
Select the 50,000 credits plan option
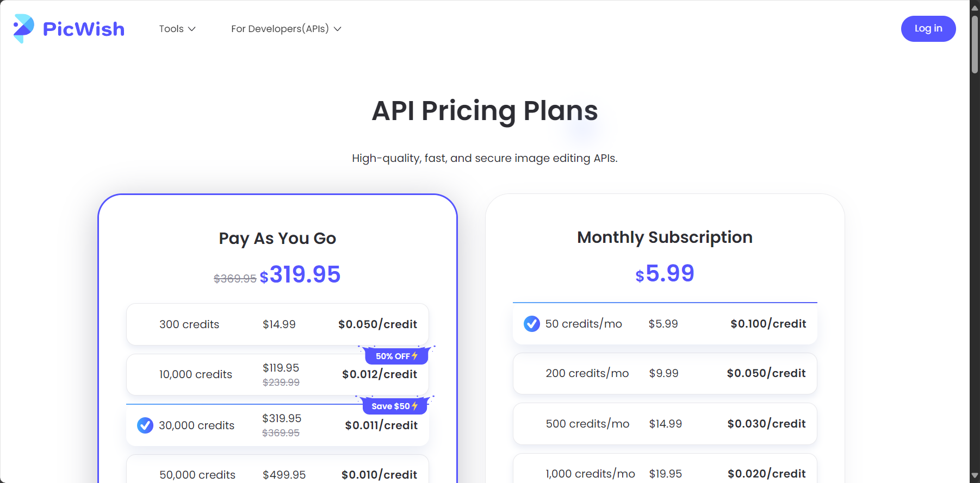pos(277,469)
